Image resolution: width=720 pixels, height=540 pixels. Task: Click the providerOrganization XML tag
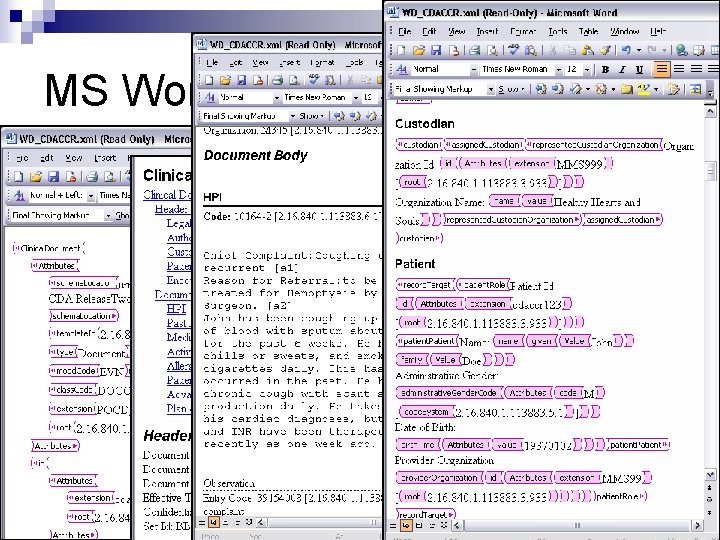[x=439, y=478]
